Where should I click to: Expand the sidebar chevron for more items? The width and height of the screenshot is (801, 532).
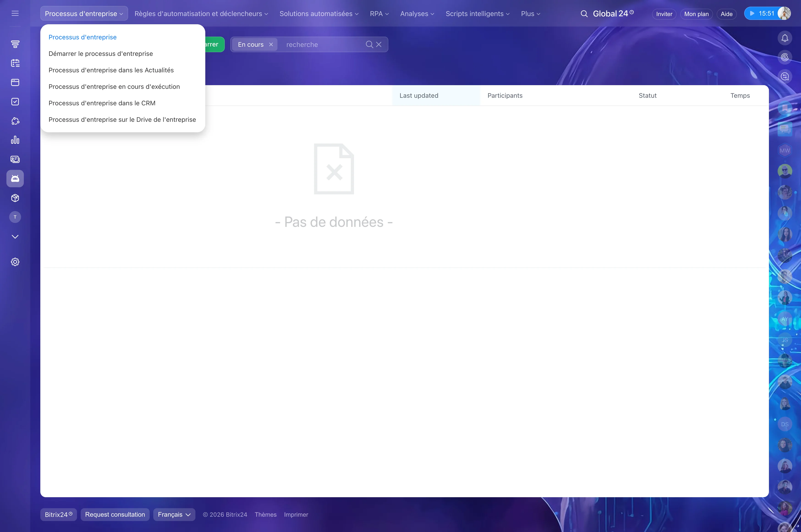[15, 236]
